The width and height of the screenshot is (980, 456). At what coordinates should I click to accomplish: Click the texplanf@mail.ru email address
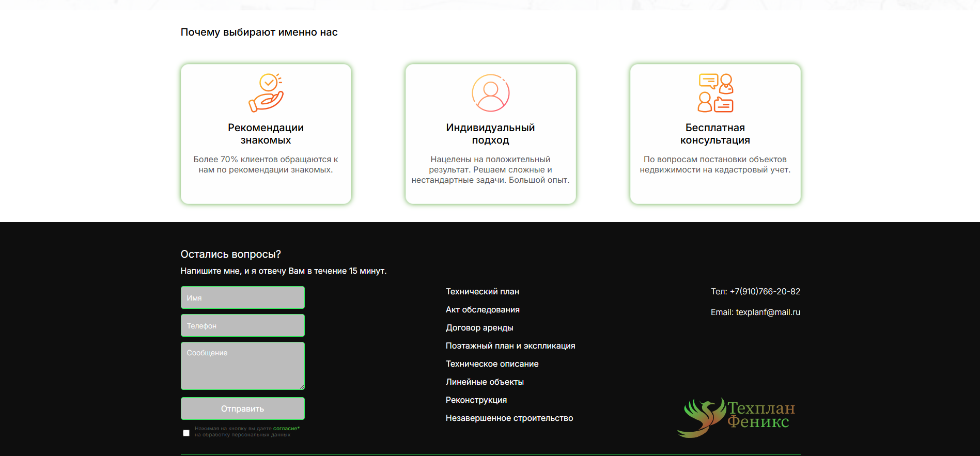[x=768, y=312]
